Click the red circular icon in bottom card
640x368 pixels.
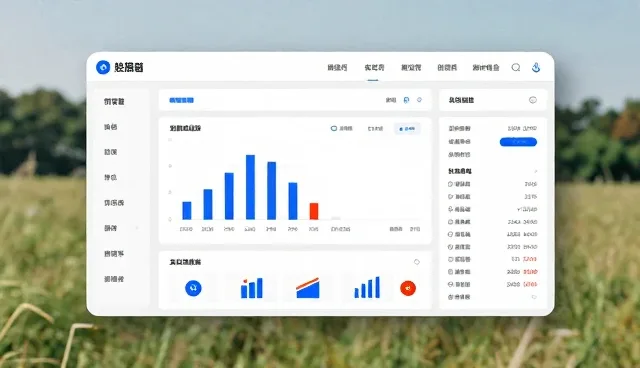pos(408,288)
